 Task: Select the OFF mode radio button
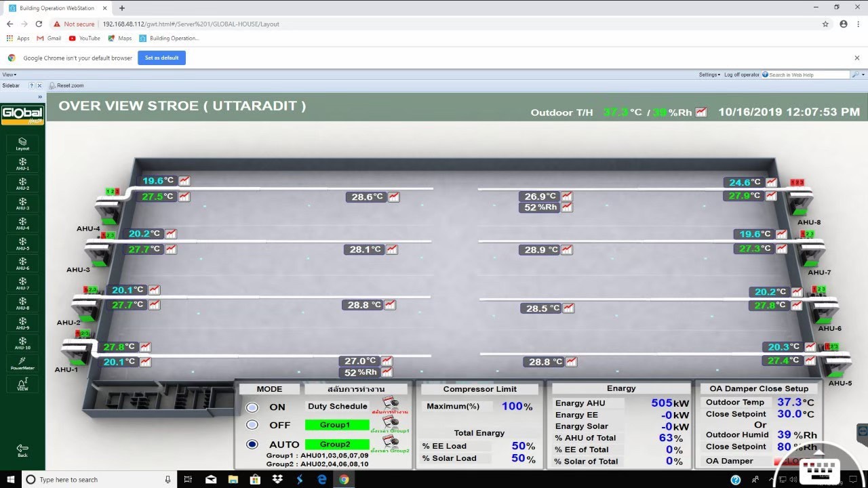[x=252, y=425]
